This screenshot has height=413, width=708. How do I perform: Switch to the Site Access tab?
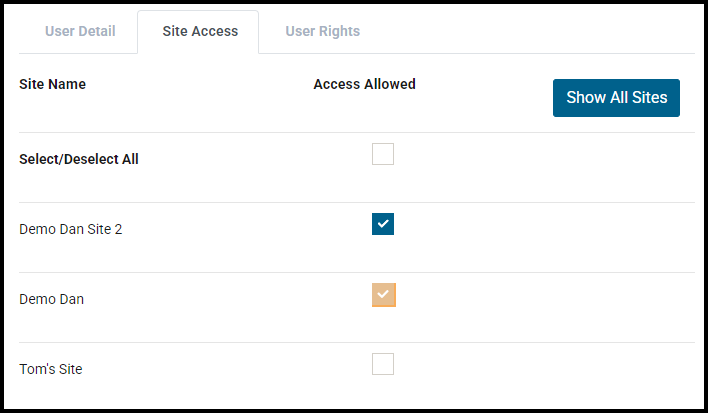point(200,31)
